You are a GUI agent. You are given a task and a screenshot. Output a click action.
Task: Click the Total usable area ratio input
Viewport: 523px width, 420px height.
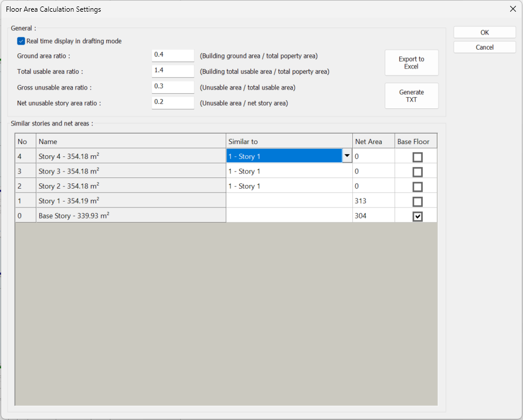pyautogui.click(x=172, y=71)
